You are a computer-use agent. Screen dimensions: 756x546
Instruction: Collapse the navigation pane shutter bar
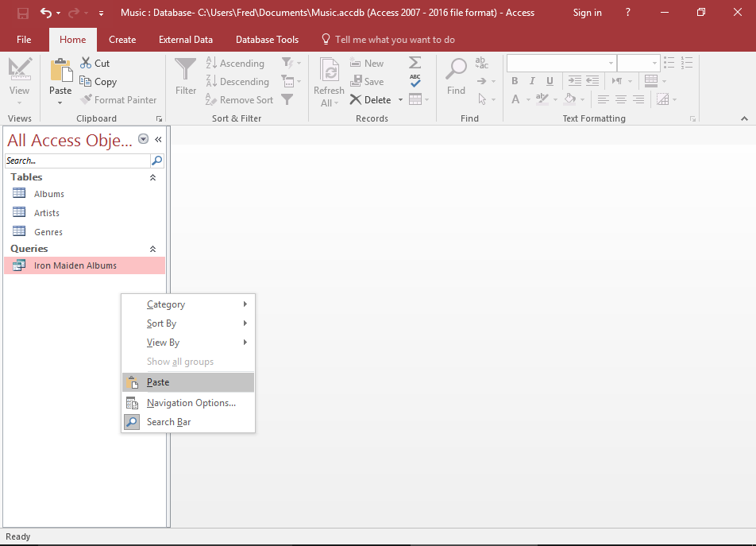click(x=158, y=139)
